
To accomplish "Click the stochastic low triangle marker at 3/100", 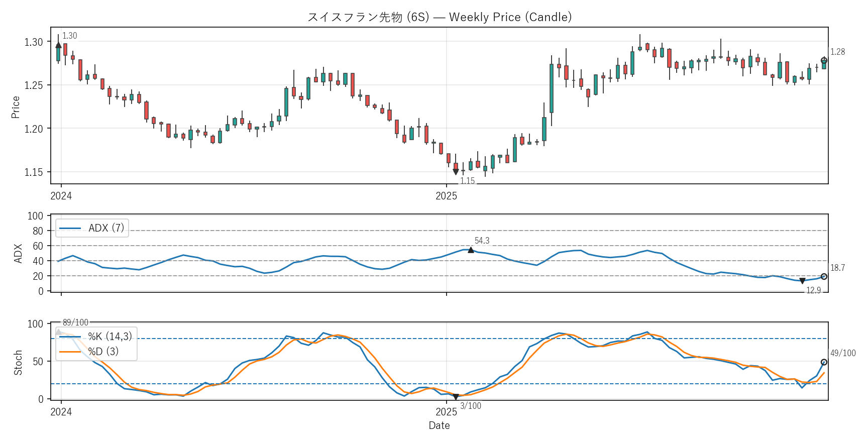I will (x=456, y=397).
